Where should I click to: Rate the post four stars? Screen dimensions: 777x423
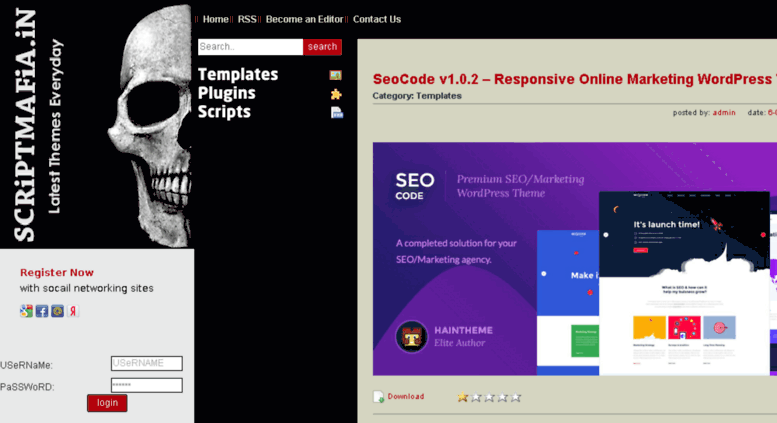pyautogui.click(x=502, y=397)
